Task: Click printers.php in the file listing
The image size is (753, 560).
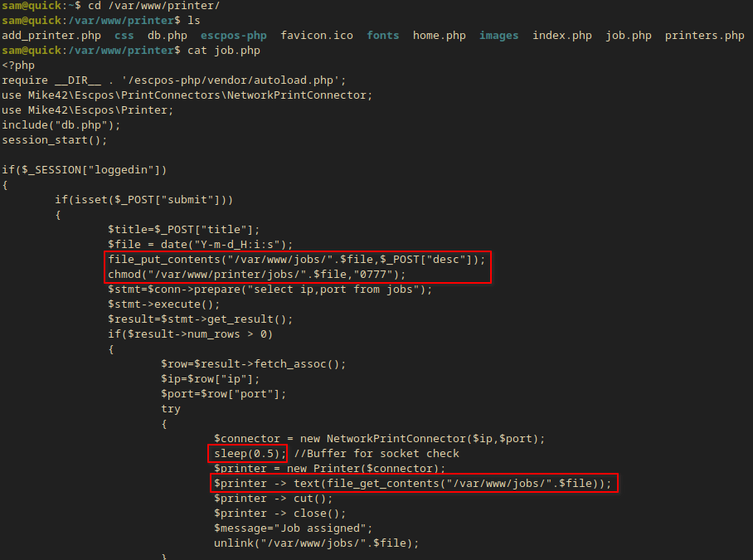Action: (704, 36)
